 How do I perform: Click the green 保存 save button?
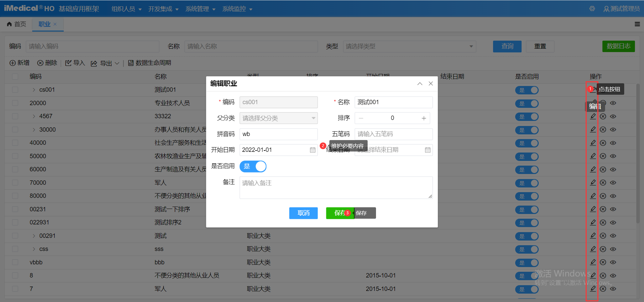[x=340, y=213]
